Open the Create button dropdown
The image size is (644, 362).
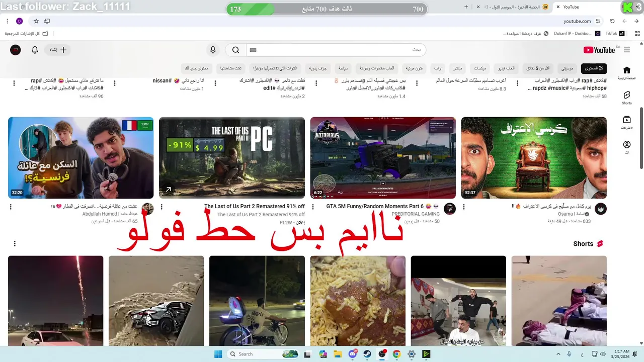pos(57,50)
